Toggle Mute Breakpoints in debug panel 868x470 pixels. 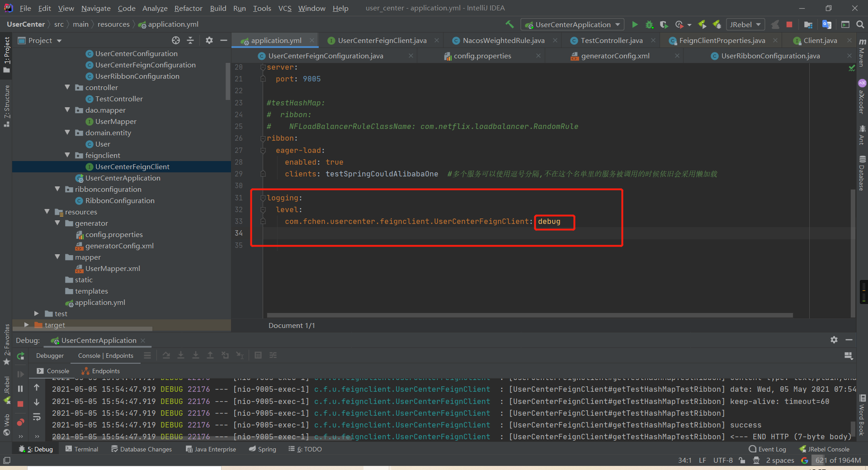pos(20,422)
